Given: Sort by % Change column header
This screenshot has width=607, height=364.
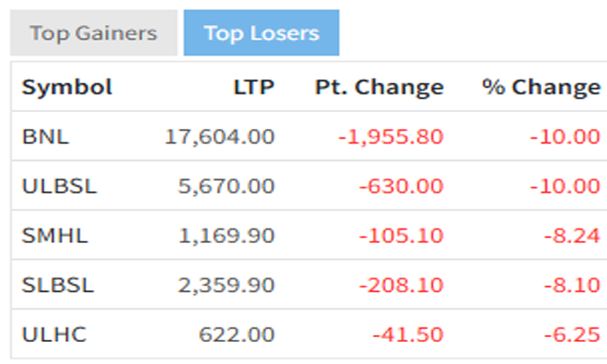Looking at the screenshot, I should coord(541,87).
